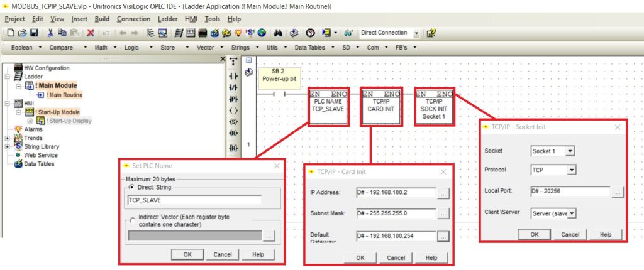Image resolution: width=644 pixels, height=270 pixels.
Task: Create a new project via toolbar icon
Action: (11, 33)
